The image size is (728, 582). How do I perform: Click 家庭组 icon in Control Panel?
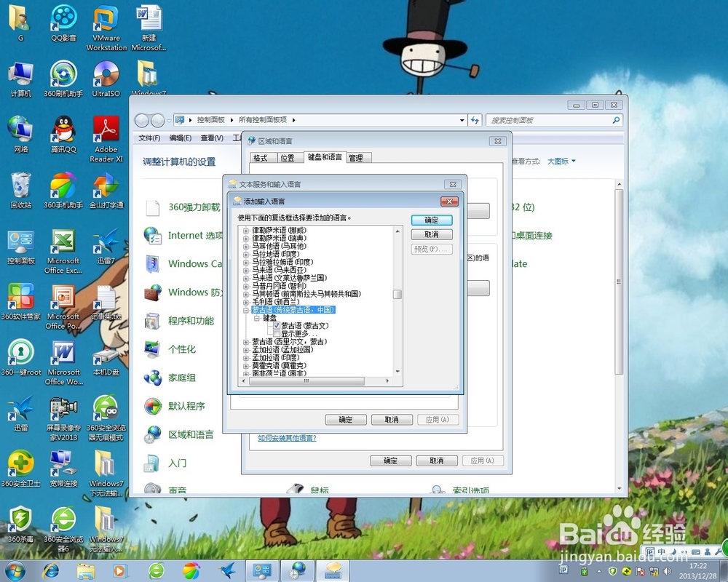point(153,378)
